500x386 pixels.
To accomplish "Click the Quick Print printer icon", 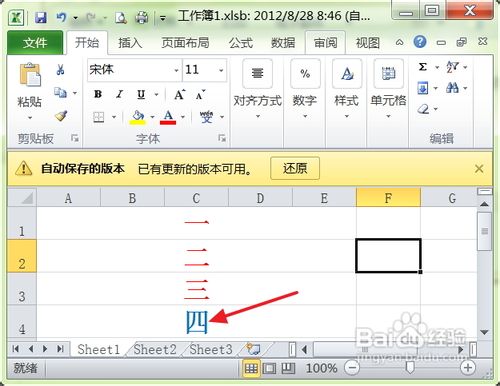I will [x=142, y=18].
